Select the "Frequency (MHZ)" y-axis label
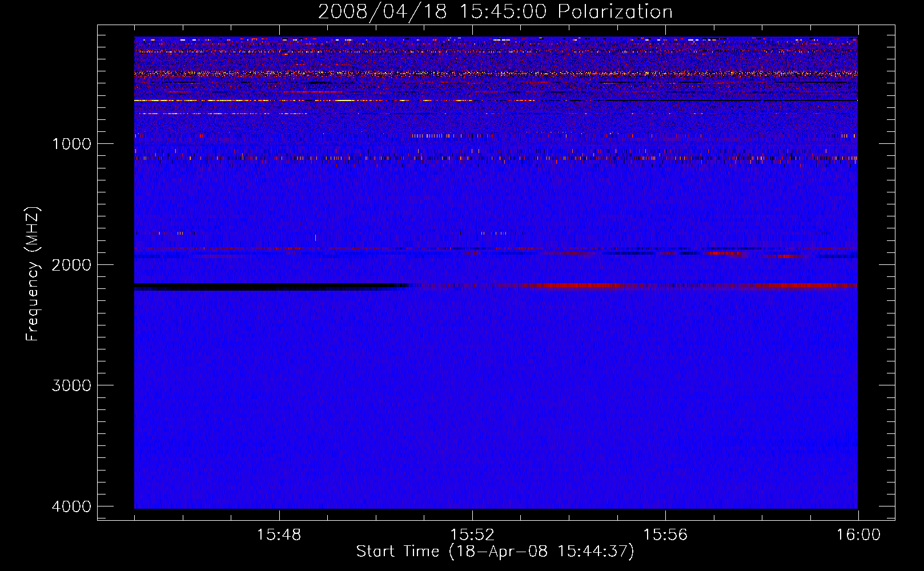This screenshot has height=571, width=924. pyautogui.click(x=33, y=274)
